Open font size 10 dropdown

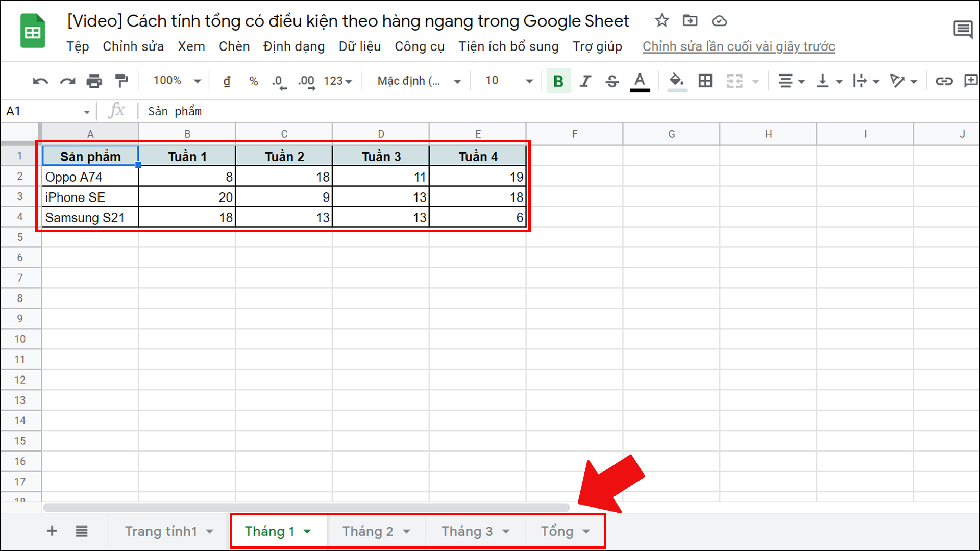(x=509, y=81)
